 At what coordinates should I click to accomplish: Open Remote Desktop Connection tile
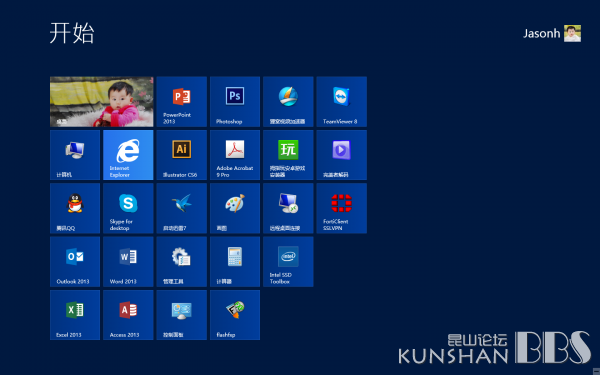tap(288, 208)
